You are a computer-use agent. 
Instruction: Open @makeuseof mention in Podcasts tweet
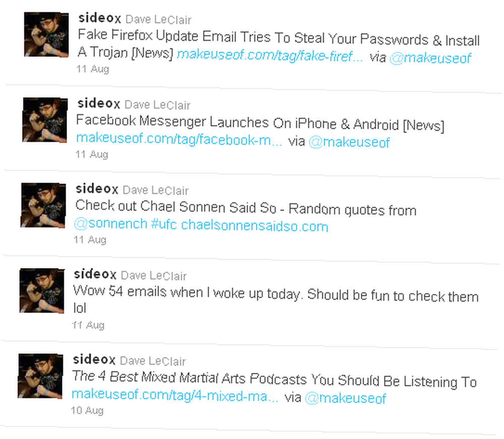tap(345, 398)
